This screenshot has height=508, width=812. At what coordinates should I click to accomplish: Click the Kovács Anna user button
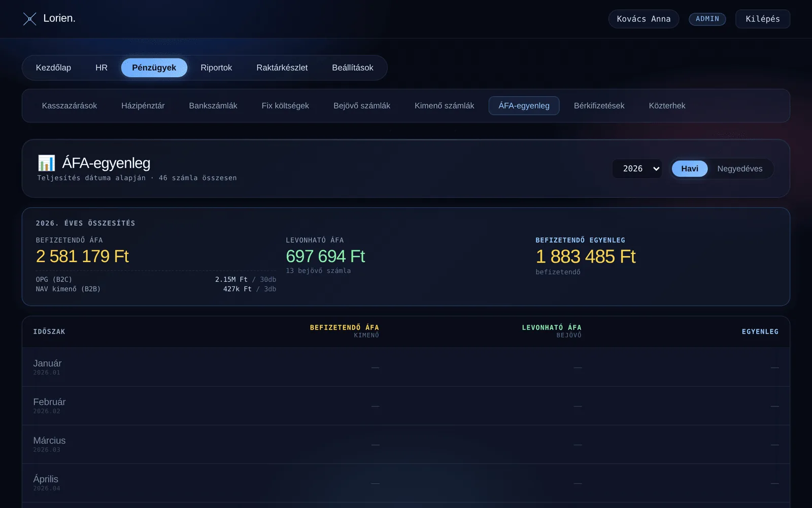pos(644,19)
